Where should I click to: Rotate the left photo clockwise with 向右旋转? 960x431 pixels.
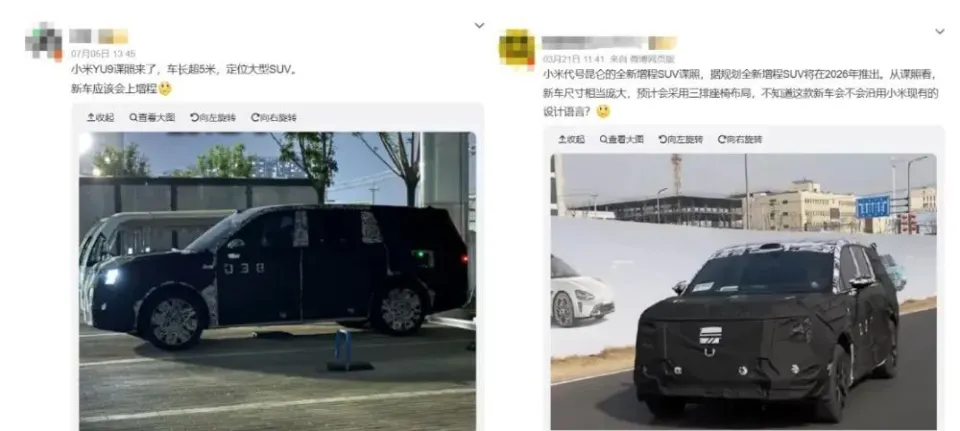tap(274, 118)
